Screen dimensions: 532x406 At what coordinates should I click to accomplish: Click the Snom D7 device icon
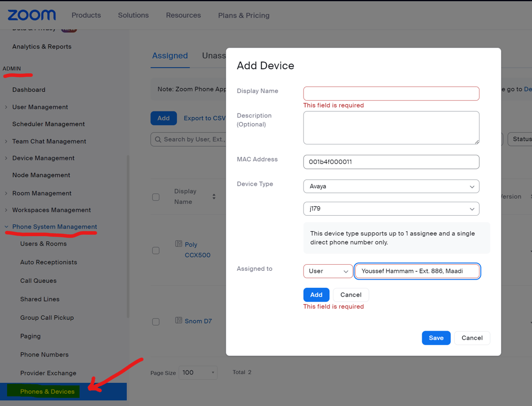coord(178,320)
